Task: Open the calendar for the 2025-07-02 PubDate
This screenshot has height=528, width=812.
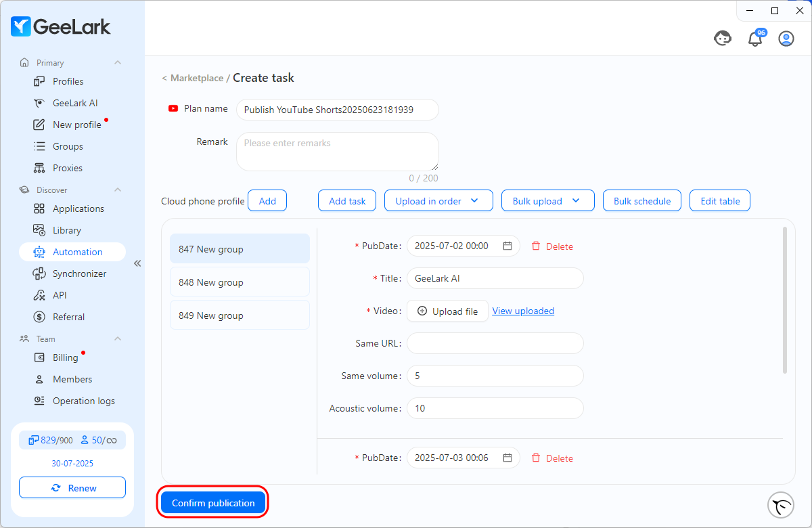Action: coord(507,246)
